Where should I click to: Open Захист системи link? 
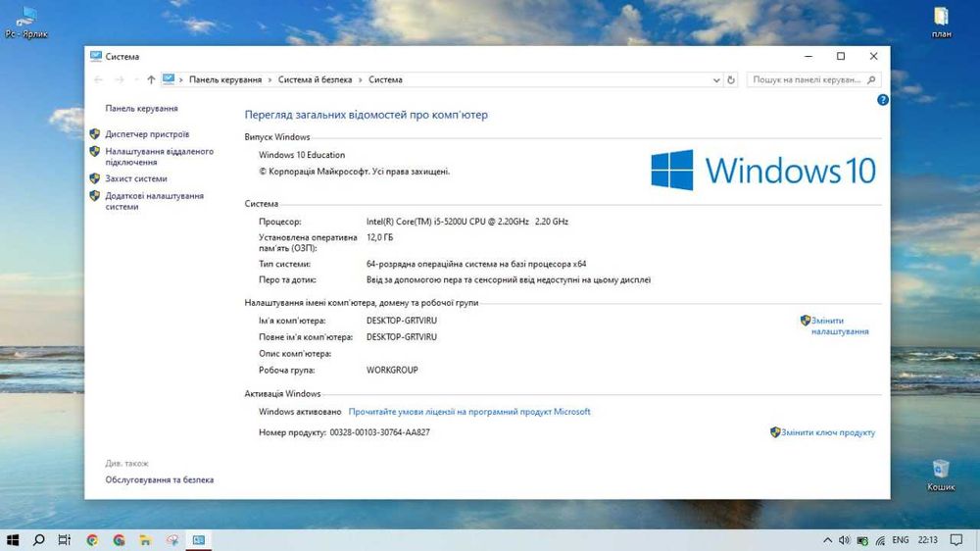(x=136, y=178)
